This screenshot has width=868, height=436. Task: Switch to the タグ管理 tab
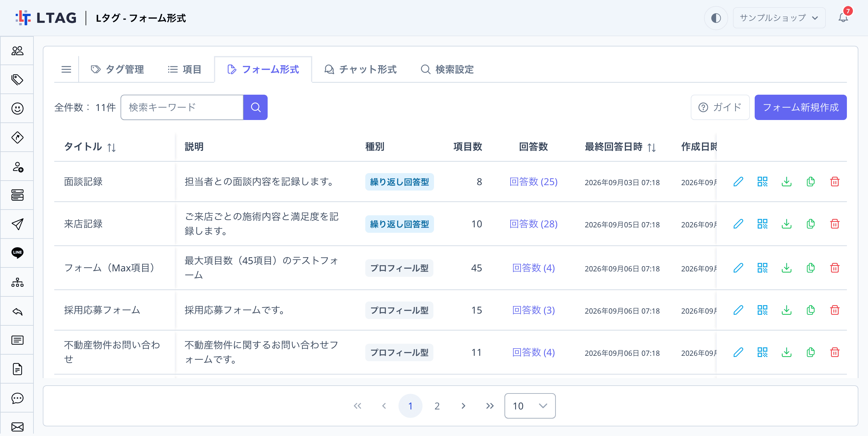(118, 69)
